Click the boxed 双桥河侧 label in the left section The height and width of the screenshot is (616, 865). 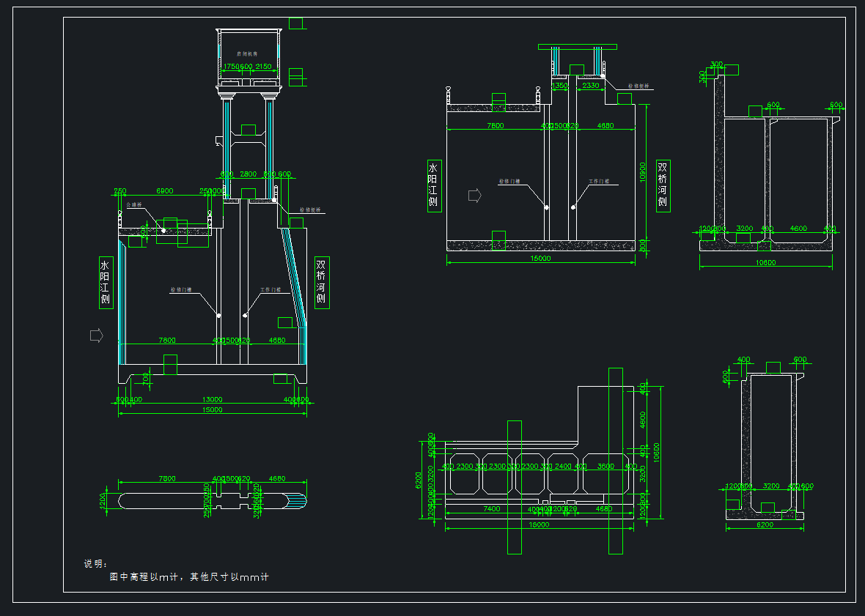tap(322, 283)
